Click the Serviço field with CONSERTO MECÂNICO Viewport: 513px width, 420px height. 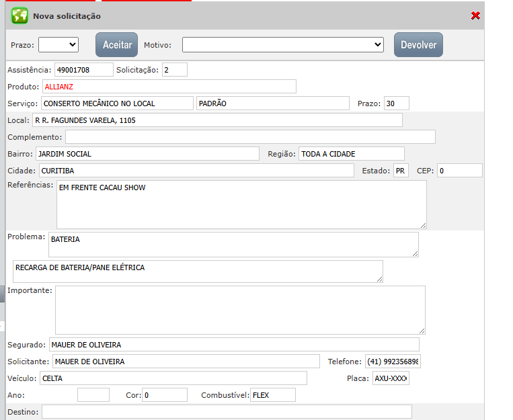117,103
